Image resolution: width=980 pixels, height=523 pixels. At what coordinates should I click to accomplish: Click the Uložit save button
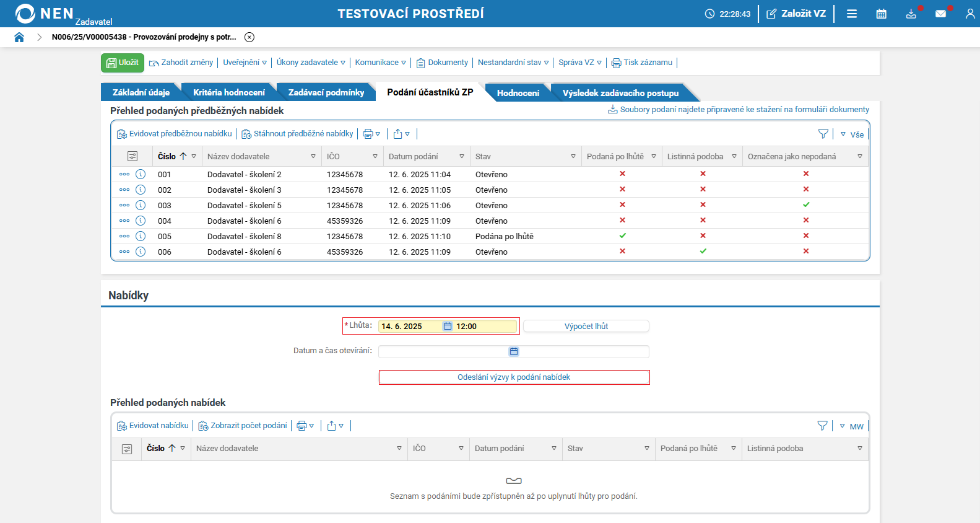[123, 63]
